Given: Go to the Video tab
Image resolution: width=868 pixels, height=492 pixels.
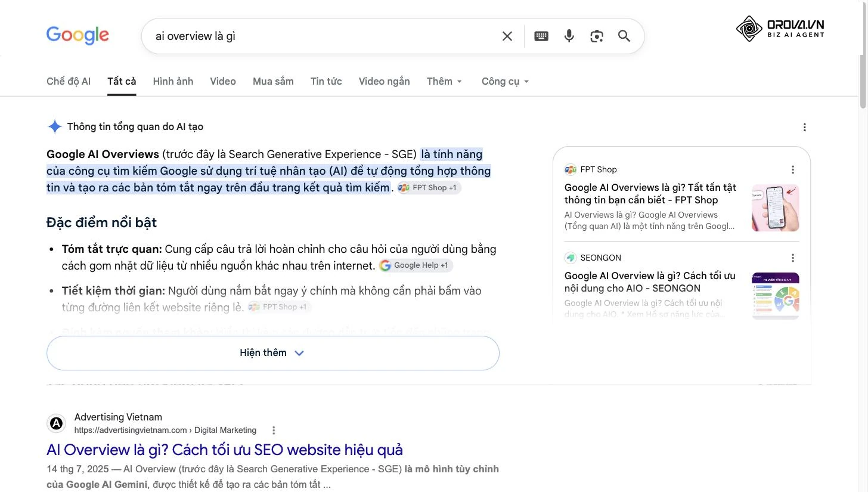Looking at the screenshot, I should click(x=223, y=81).
